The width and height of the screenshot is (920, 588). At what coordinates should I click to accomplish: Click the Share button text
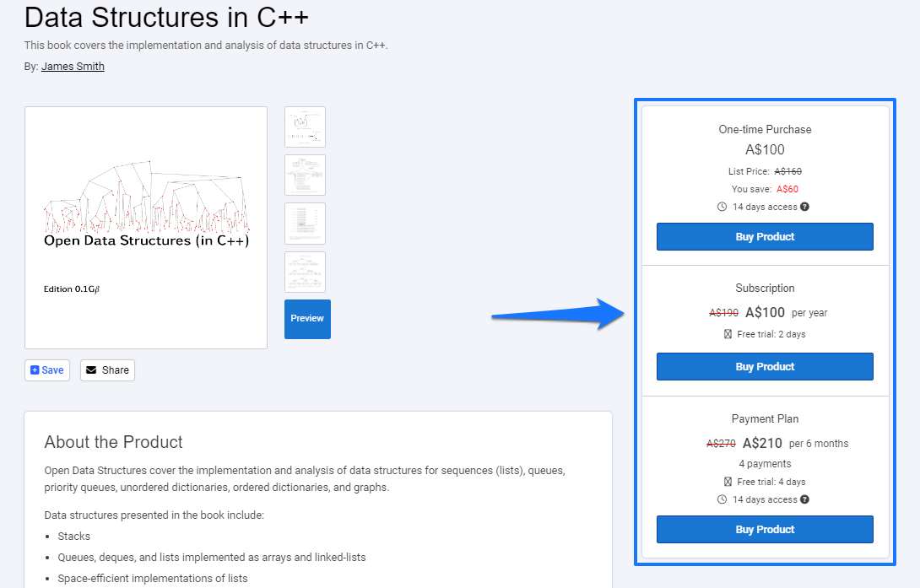(x=116, y=370)
